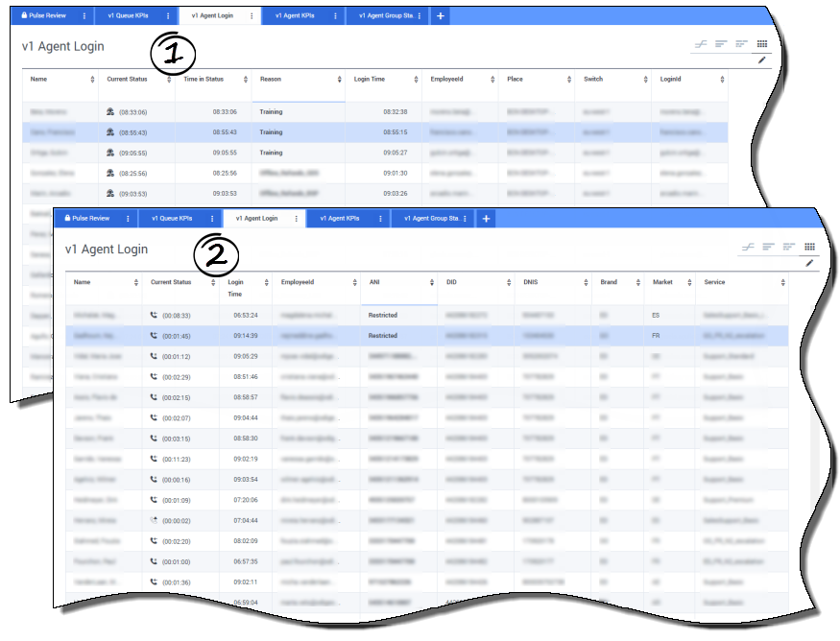Click the pencil edit icon in window 2
The image size is (840, 641).
[809, 263]
